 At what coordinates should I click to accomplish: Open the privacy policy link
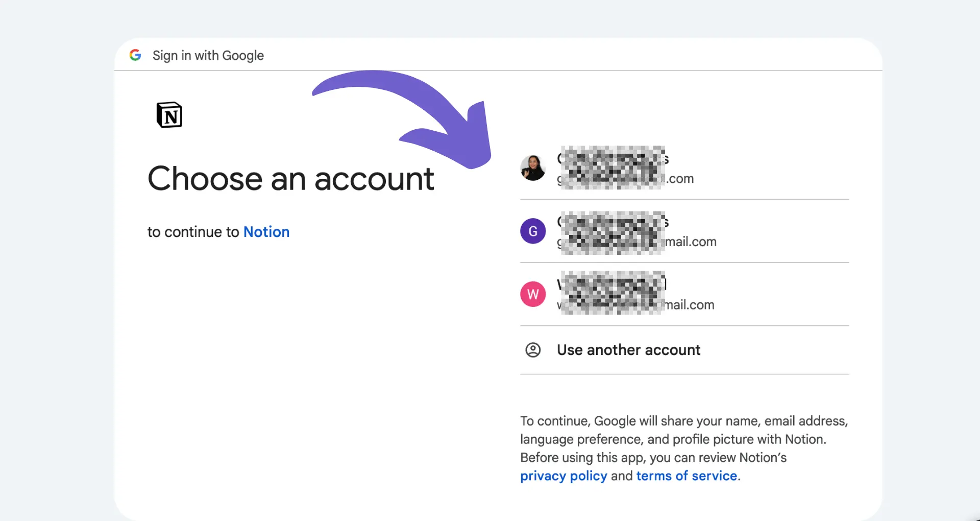point(563,476)
